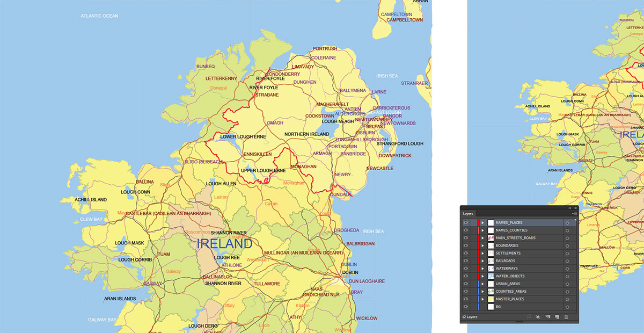Viewport: 644px width, 333px height.
Task: Hide the NAMES_PLACES layer via eye icon
Action: point(466,222)
